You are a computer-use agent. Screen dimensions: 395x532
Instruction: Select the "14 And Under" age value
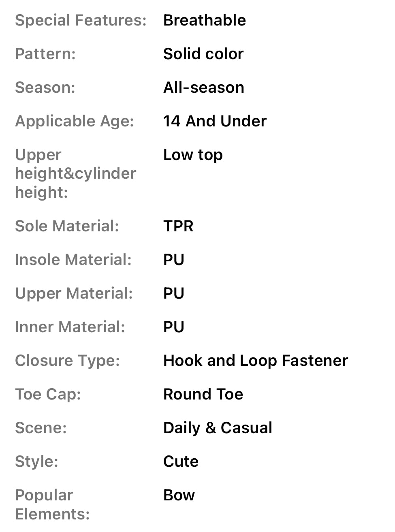pyautogui.click(x=215, y=121)
